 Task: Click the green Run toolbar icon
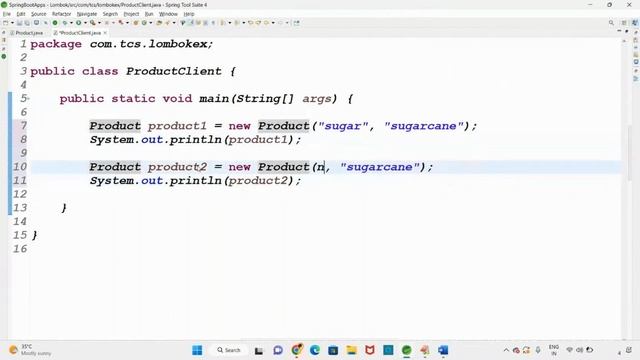pos(78,22)
